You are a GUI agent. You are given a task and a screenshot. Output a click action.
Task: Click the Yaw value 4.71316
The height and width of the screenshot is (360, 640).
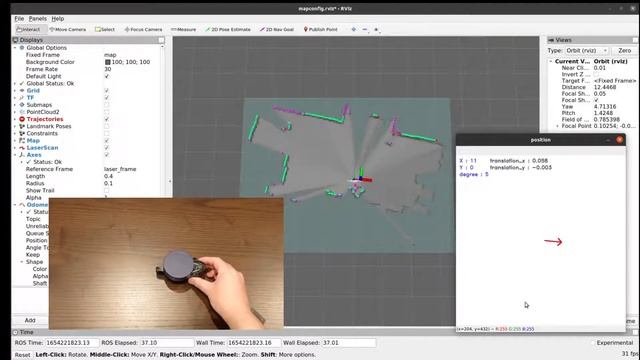605,107
